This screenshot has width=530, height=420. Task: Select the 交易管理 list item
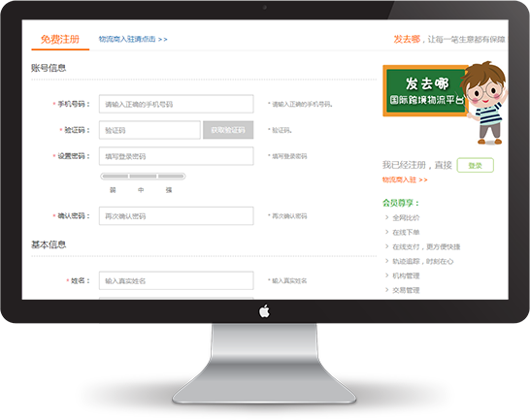pos(406,290)
